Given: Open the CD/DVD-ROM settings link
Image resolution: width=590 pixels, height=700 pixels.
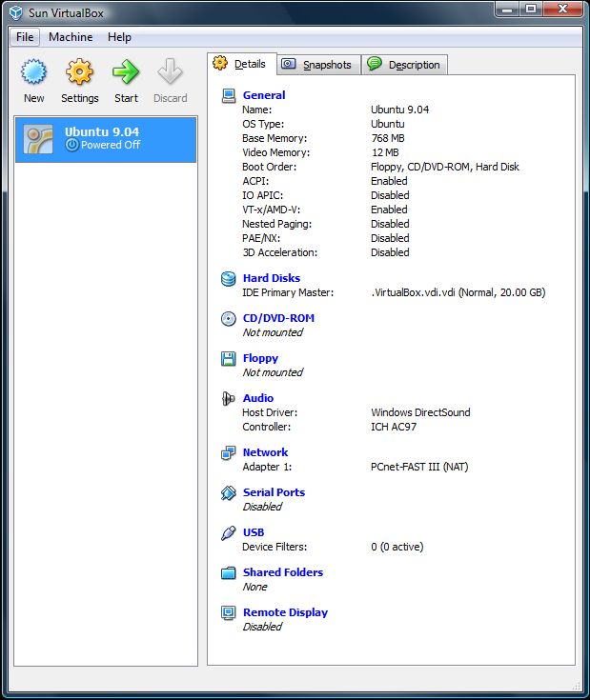Looking at the screenshot, I should tap(278, 318).
